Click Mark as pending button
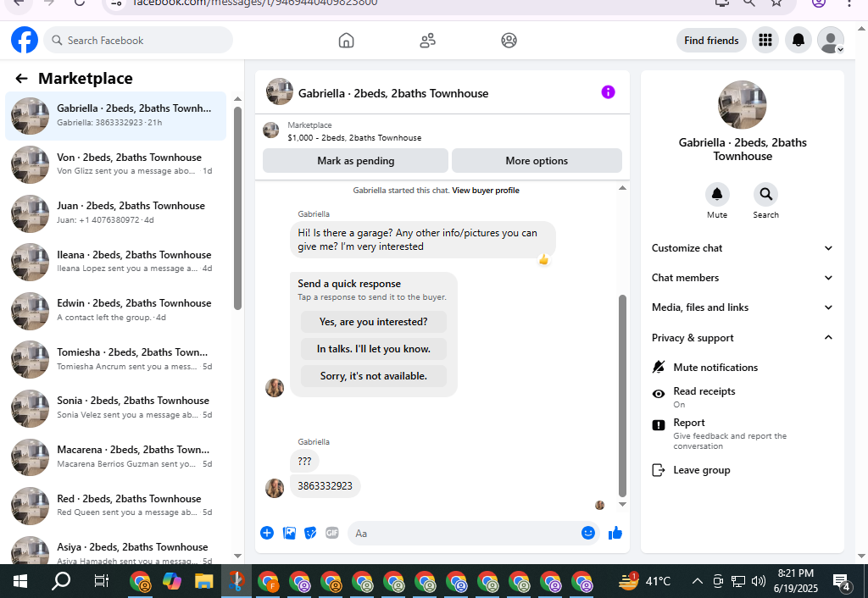 pyautogui.click(x=355, y=160)
